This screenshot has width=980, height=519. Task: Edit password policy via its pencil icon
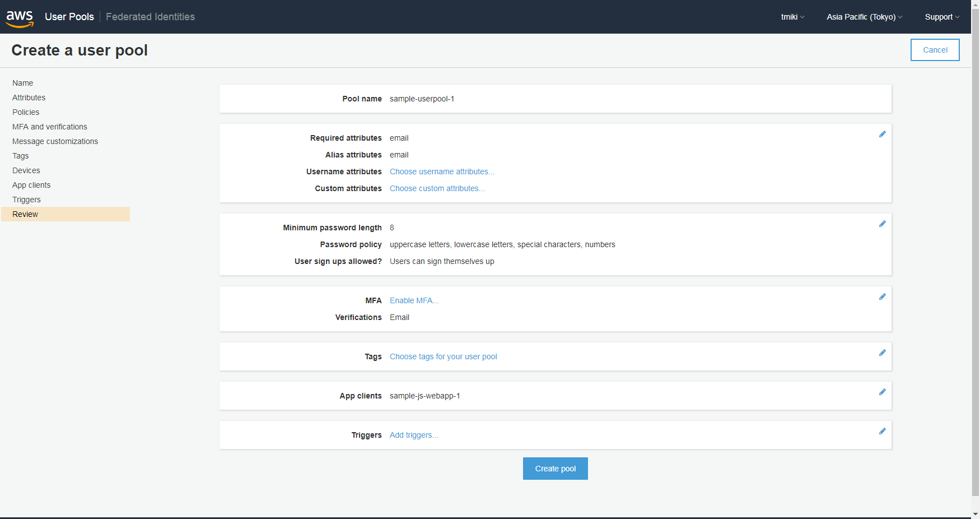[883, 224]
